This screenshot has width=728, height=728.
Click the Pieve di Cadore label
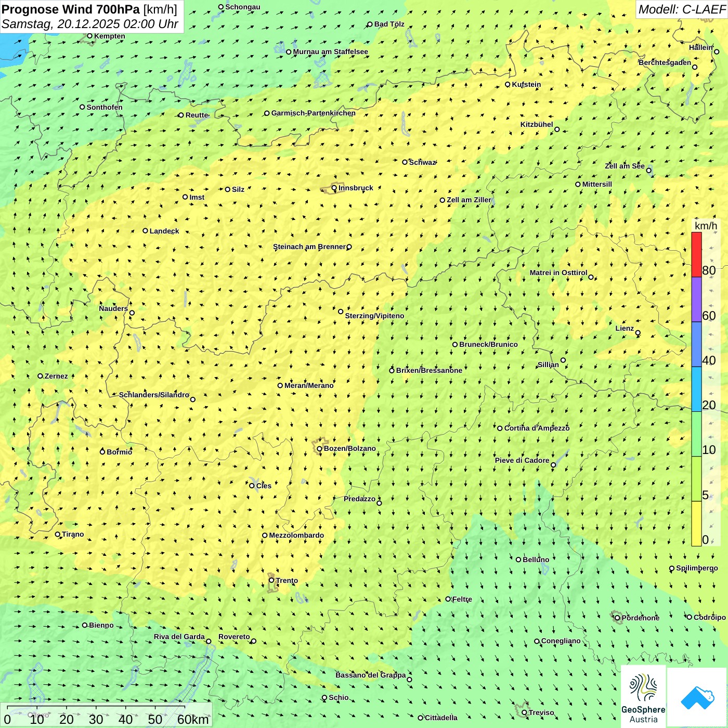click(522, 460)
